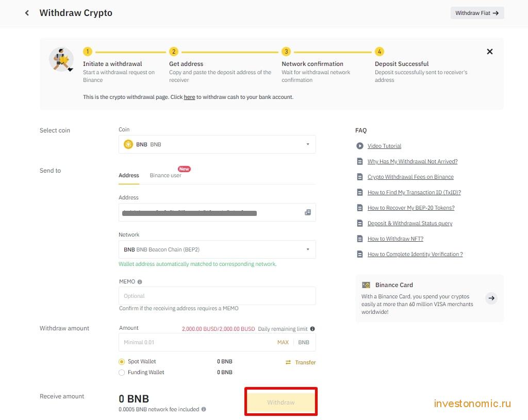Image resolution: width=528 pixels, height=420 pixels.
Task: Click the optional MEMO input field
Action: click(x=217, y=296)
